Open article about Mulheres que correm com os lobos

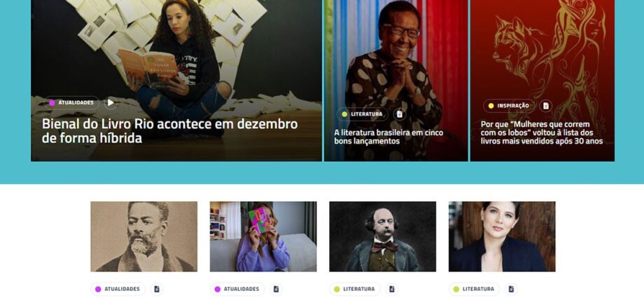[x=542, y=133]
